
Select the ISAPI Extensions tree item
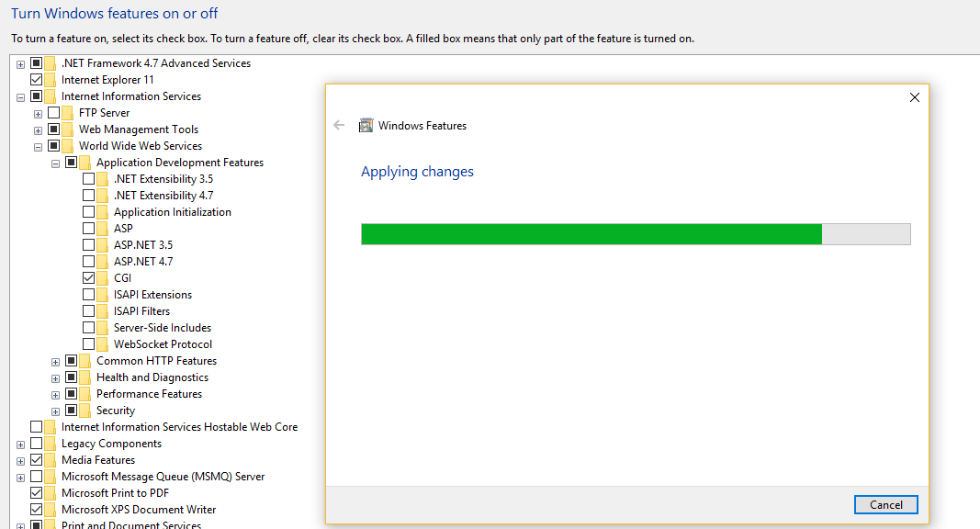coord(152,295)
